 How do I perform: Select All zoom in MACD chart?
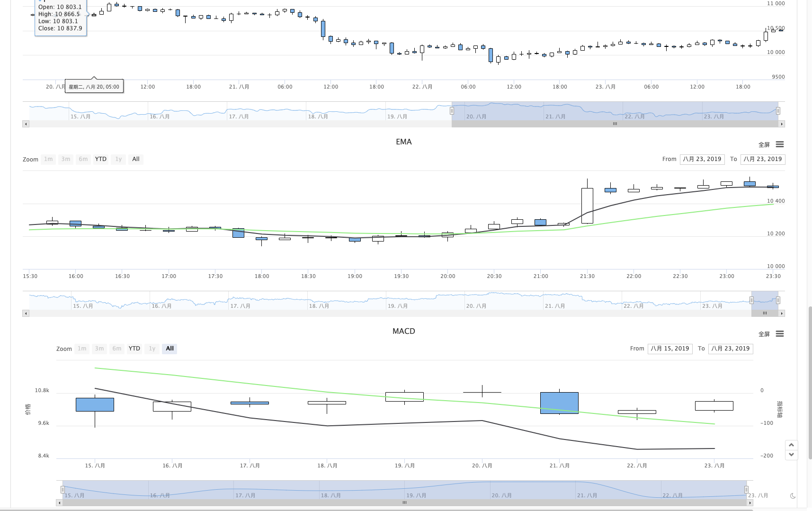pyautogui.click(x=170, y=349)
